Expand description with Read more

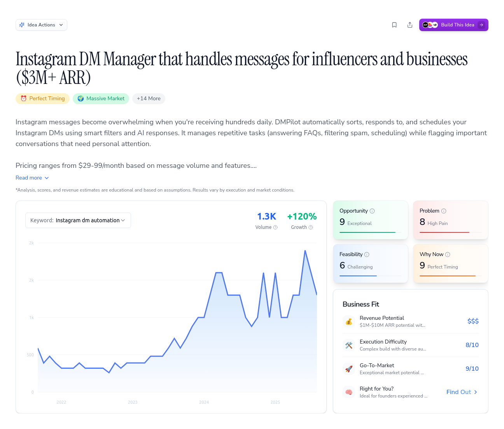point(32,178)
